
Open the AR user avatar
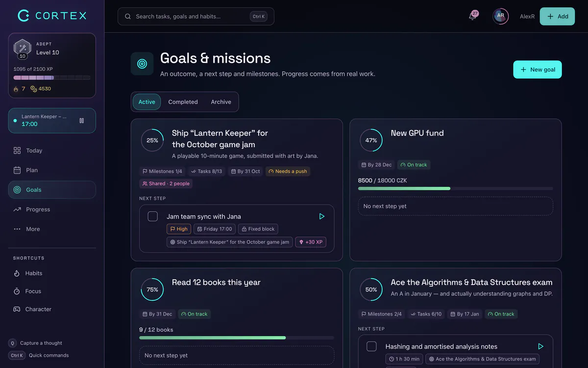500,16
